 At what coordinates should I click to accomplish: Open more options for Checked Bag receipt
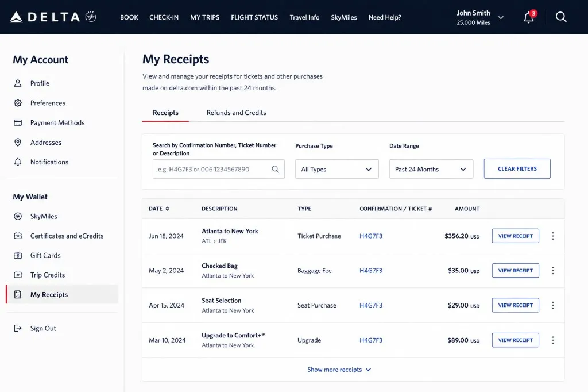coord(553,270)
